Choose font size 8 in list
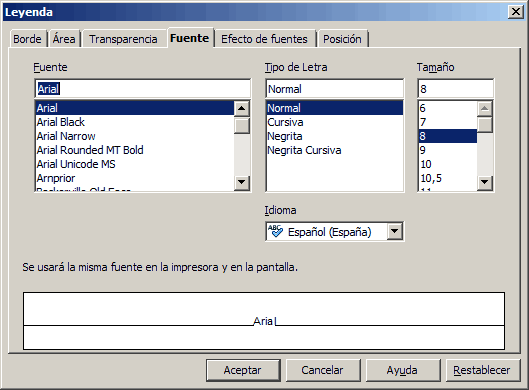This screenshot has width=529, height=390. click(x=447, y=136)
